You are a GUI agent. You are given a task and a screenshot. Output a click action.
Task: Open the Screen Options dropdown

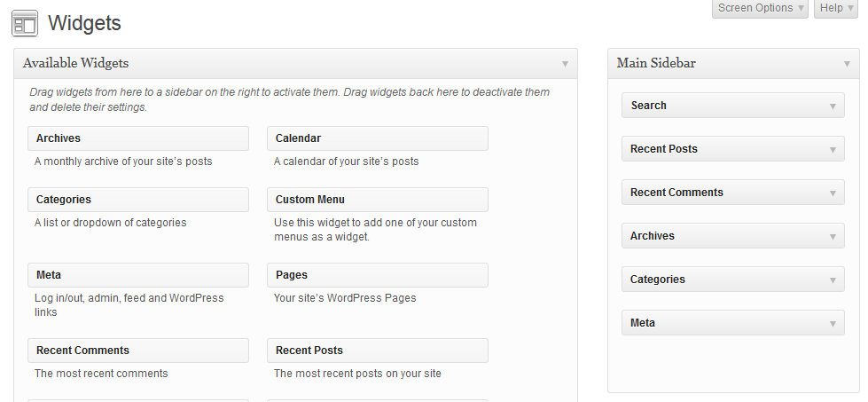(x=760, y=8)
